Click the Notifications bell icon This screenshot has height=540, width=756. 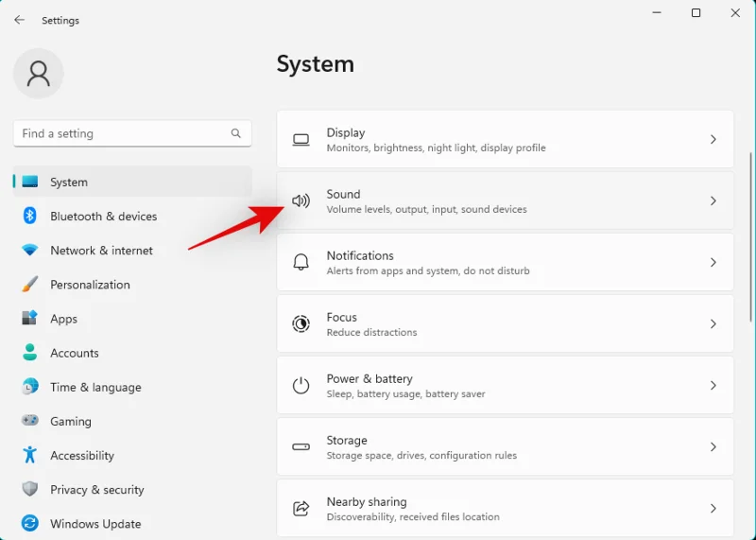click(301, 263)
